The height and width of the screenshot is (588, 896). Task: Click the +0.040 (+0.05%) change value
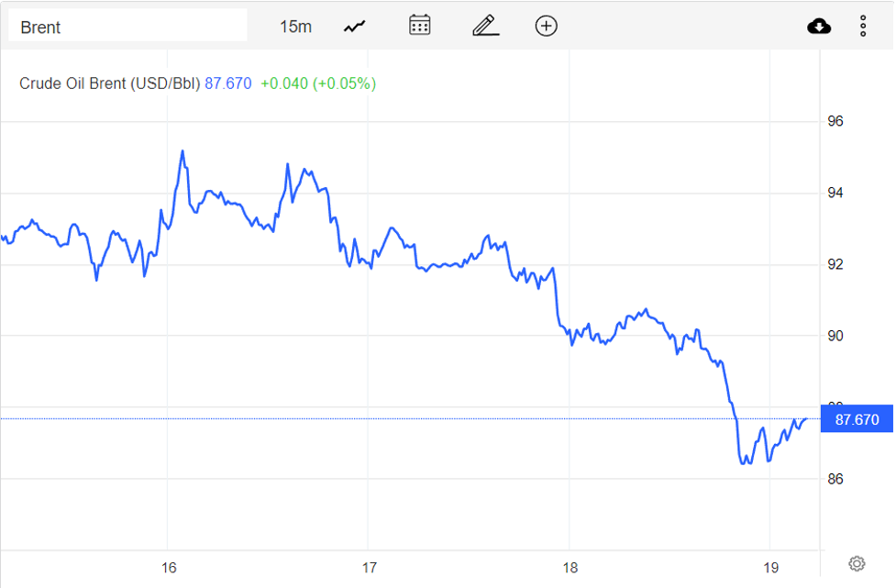click(318, 83)
